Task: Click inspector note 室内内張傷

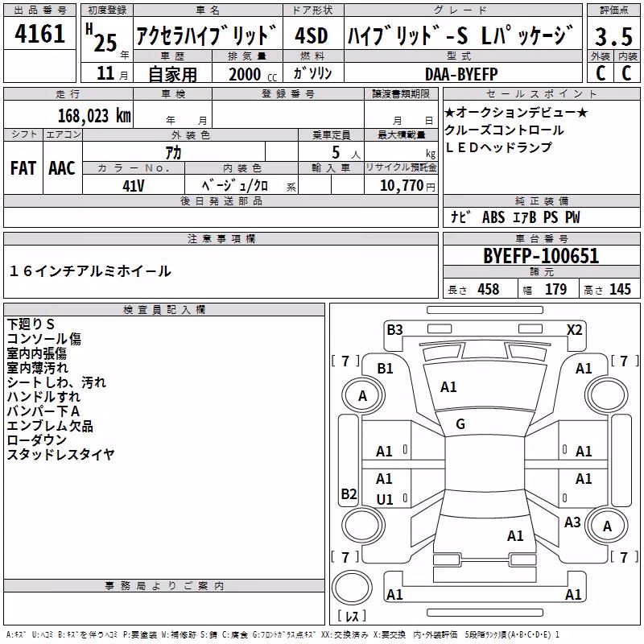Action: 36,353
